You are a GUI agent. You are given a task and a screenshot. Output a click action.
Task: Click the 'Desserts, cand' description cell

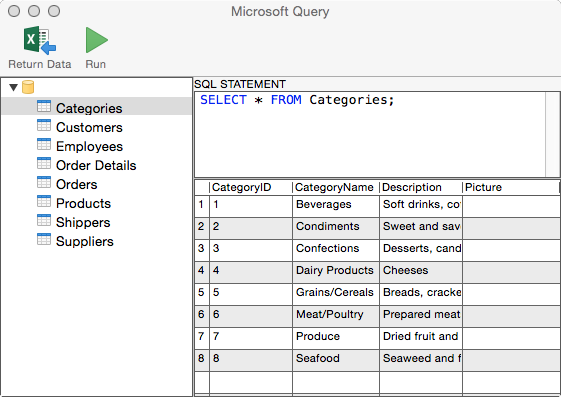pyautogui.click(x=421, y=250)
